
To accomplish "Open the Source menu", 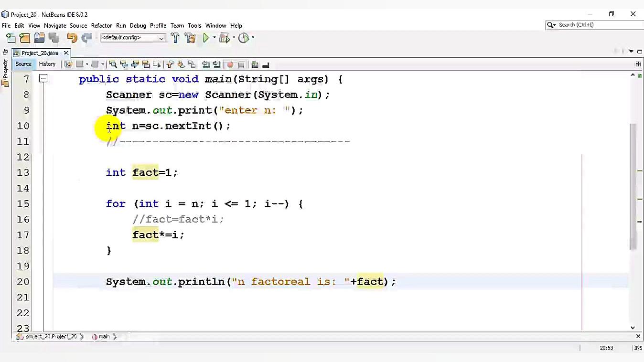I will coord(78,26).
